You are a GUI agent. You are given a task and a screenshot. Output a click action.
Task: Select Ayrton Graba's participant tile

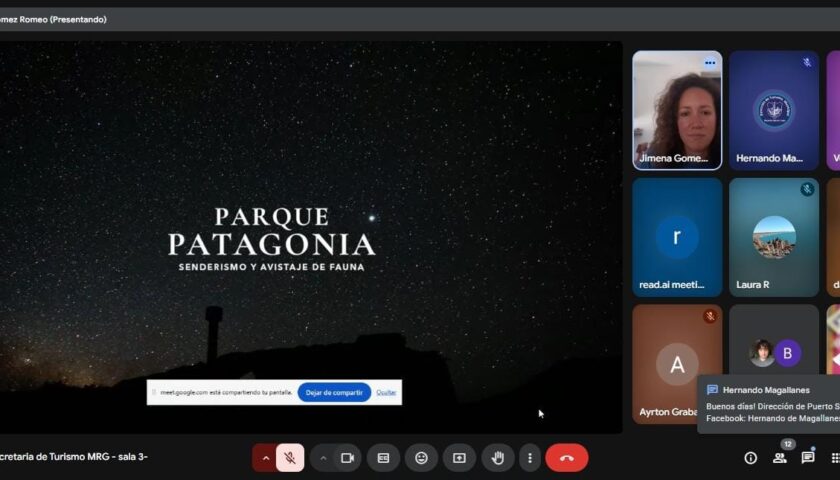(677, 364)
